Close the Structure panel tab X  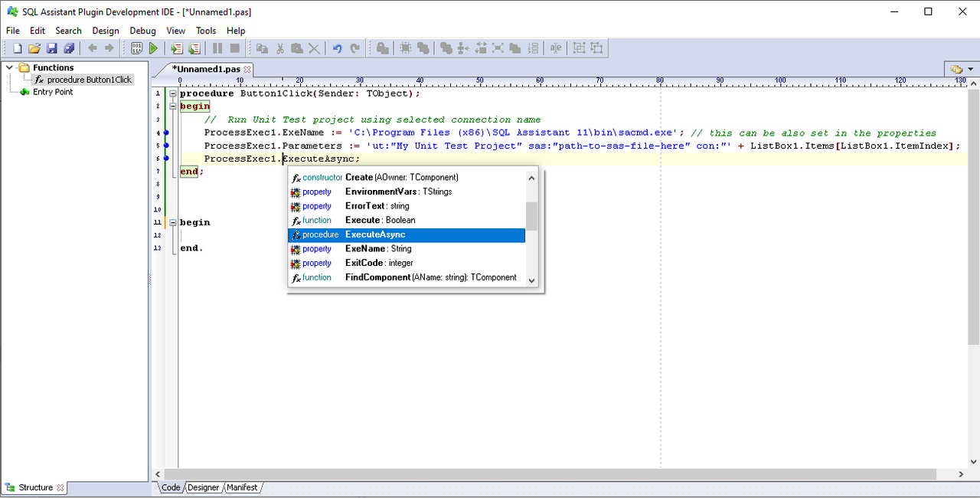(60, 487)
